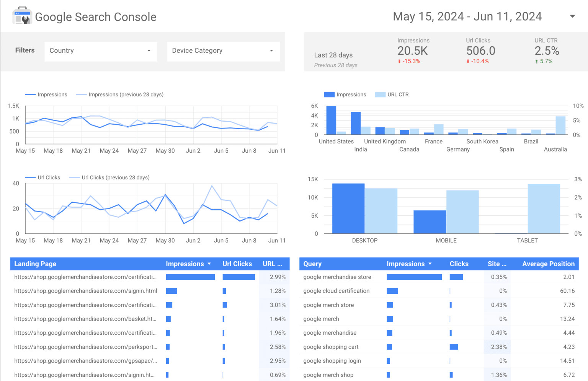588x381 pixels.
Task: Click the United States impressions bar
Action: (x=331, y=120)
